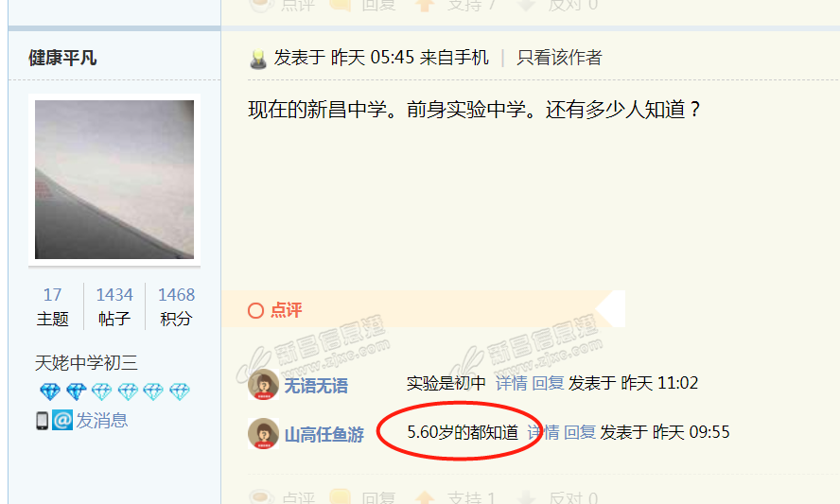Open the 17 主题 count

[x=53, y=306]
